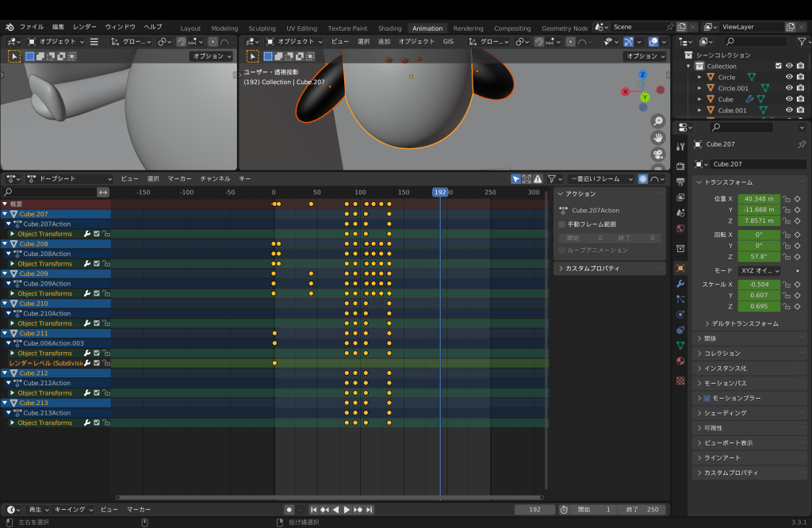Open the Dope Sheet mode dropdown

tap(70, 178)
